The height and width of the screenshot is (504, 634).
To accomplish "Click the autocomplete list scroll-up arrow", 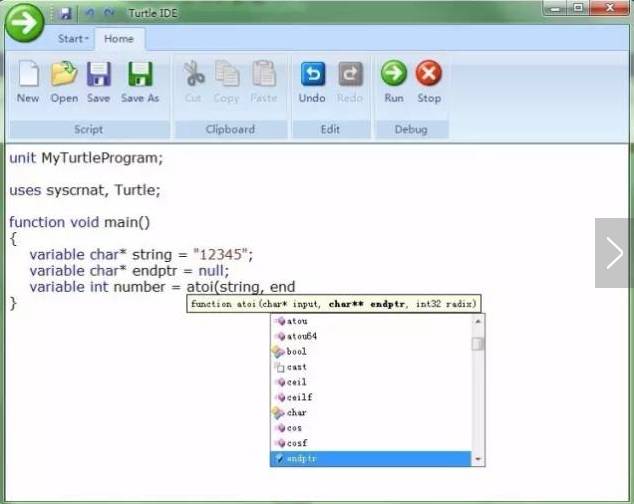I will (478, 321).
